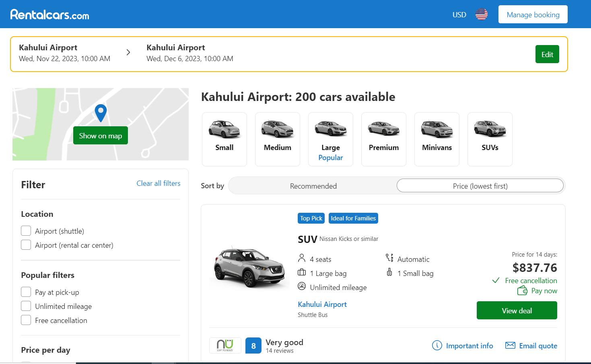
Task: Enable the Pay at pick-up filter
Action: coord(26,292)
